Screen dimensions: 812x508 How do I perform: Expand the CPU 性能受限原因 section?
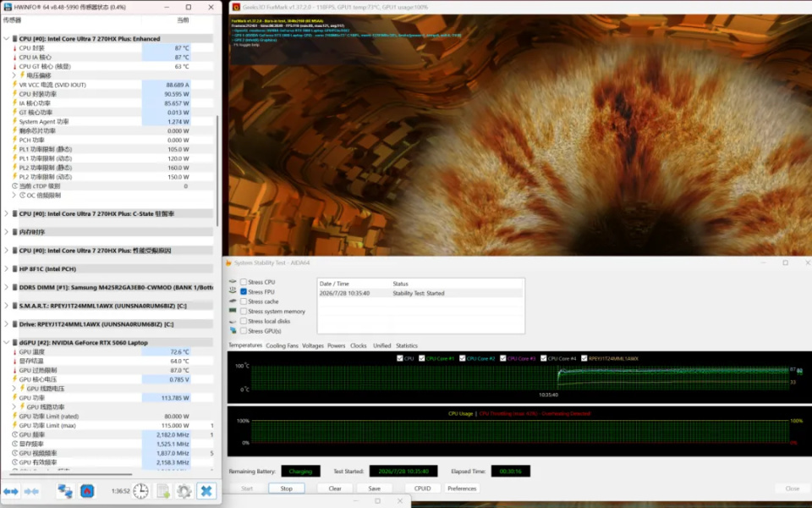[x=7, y=251]
